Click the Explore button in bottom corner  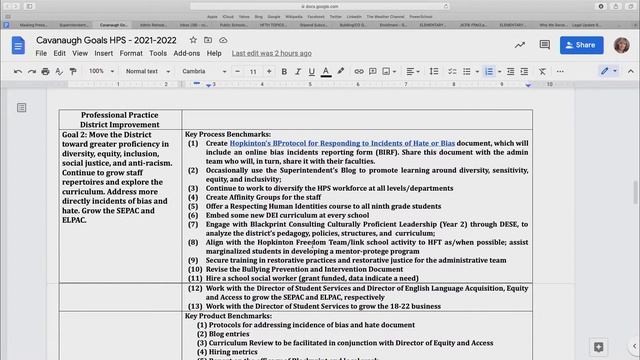coord(599,347)
